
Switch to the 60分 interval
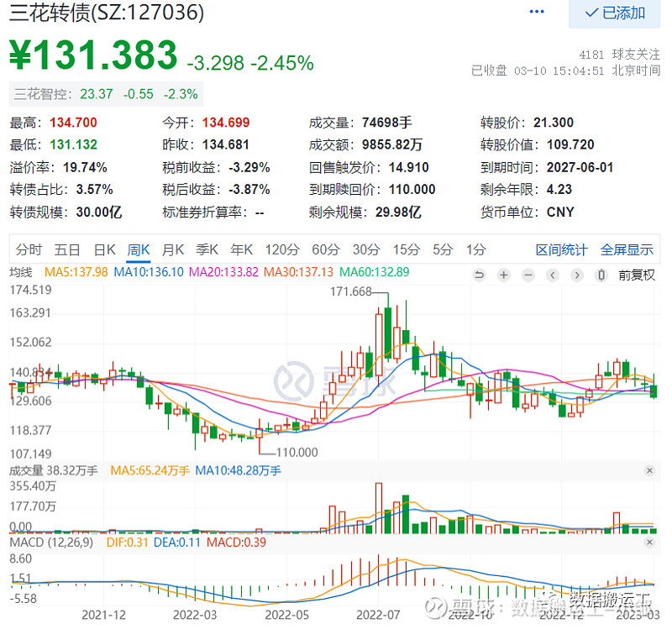(x=326, y=249)
